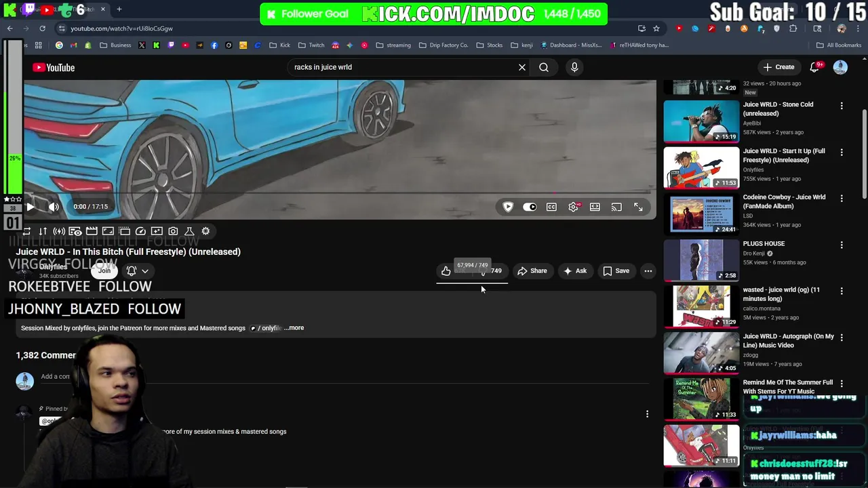Bookmark this page with the star icon

[x=656, y=28]
